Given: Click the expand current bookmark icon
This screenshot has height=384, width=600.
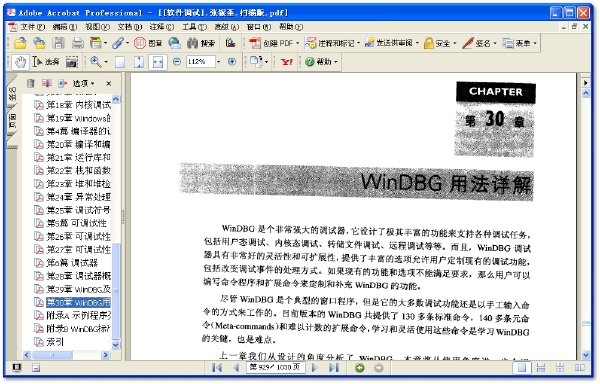Looking at the screenshot, I should pyautogui.click(x=62, y=83).
